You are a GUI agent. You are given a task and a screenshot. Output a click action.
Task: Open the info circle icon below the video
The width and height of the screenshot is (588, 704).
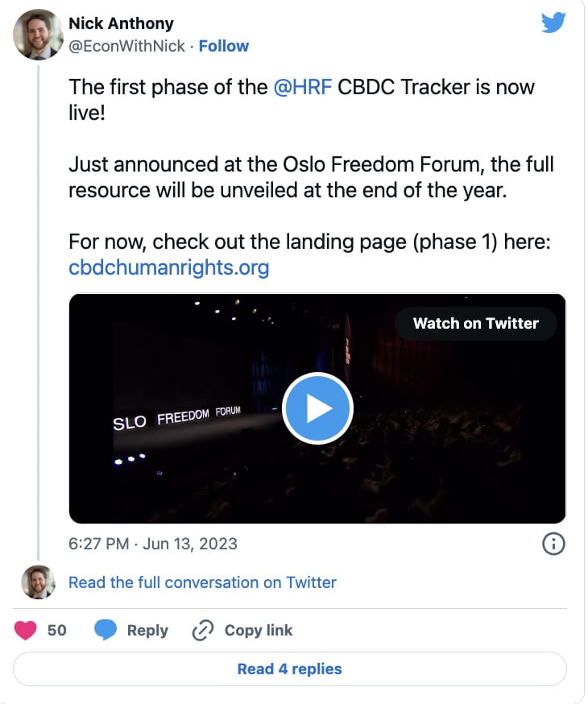pos(553,544)
